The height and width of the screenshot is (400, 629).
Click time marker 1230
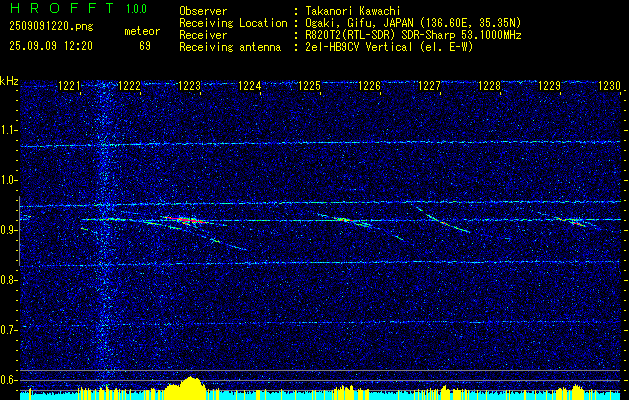click(609, 86)
